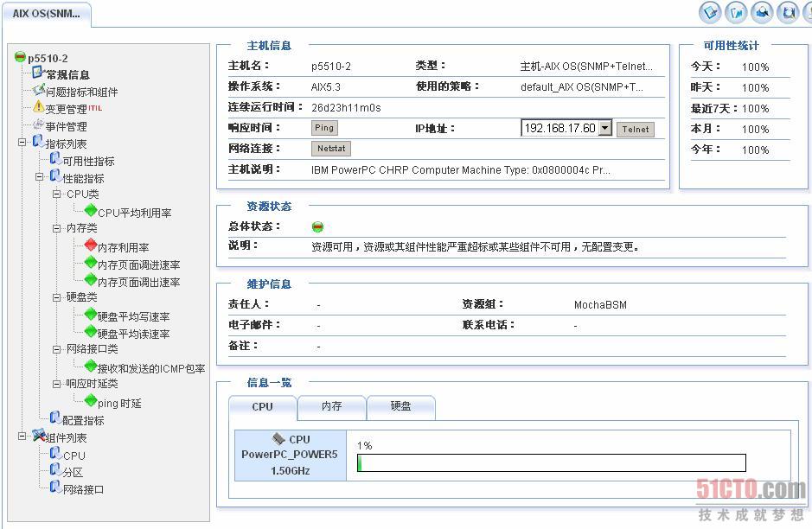Click the 指标列表 book icon
Viewport: 812px width, 529px height.
[x=38, y=141]
